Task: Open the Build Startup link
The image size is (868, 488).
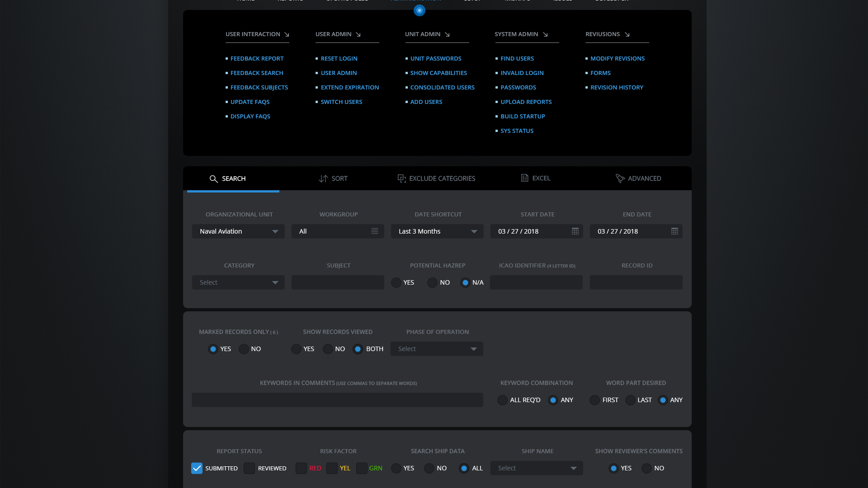Action: click(523, 117)
